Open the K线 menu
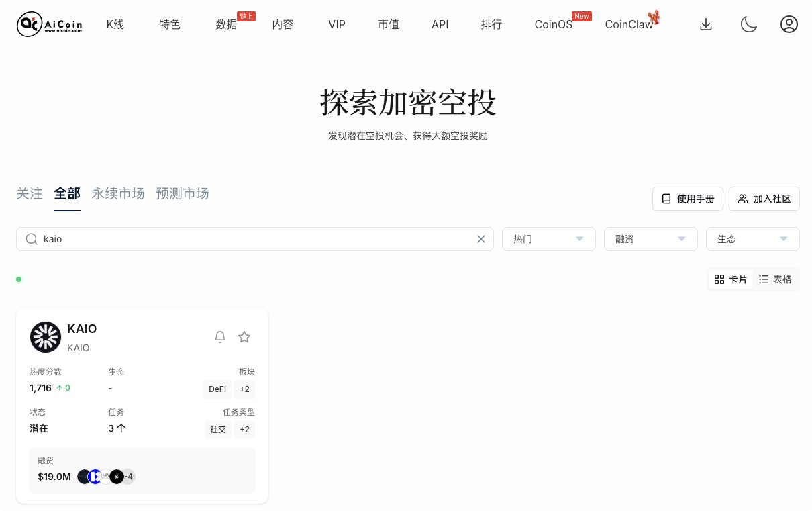The image size is (812, 511). click(x=115, y=25)
